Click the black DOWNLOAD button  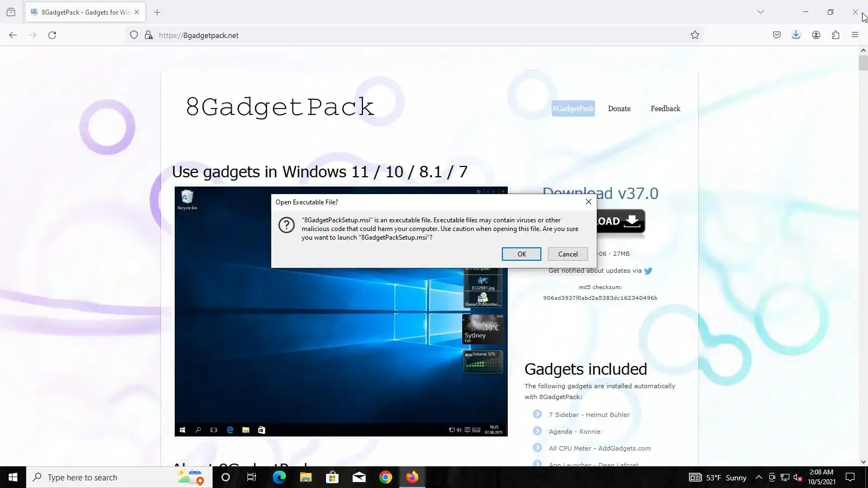tap(621, 221)
